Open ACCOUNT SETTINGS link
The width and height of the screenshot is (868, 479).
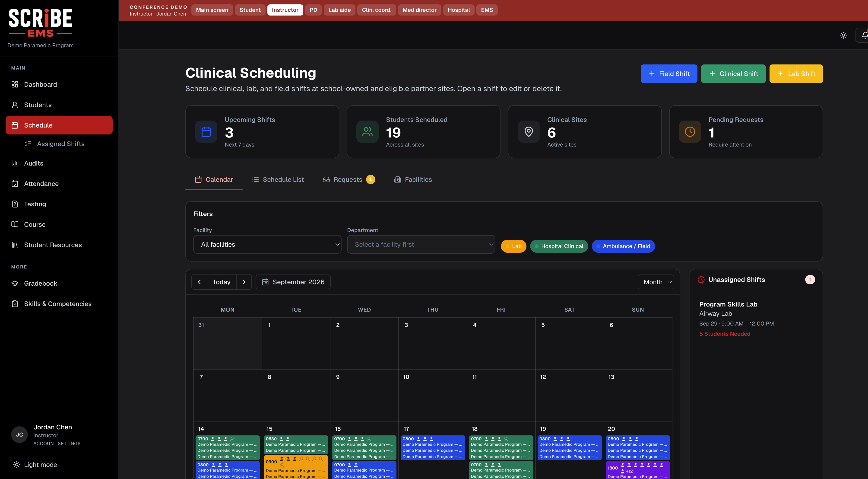click(x=57, y=444)
